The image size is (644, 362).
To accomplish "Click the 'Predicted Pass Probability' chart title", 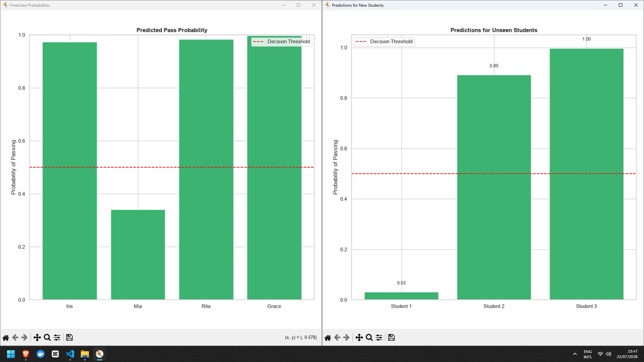I will click(172, 30).
